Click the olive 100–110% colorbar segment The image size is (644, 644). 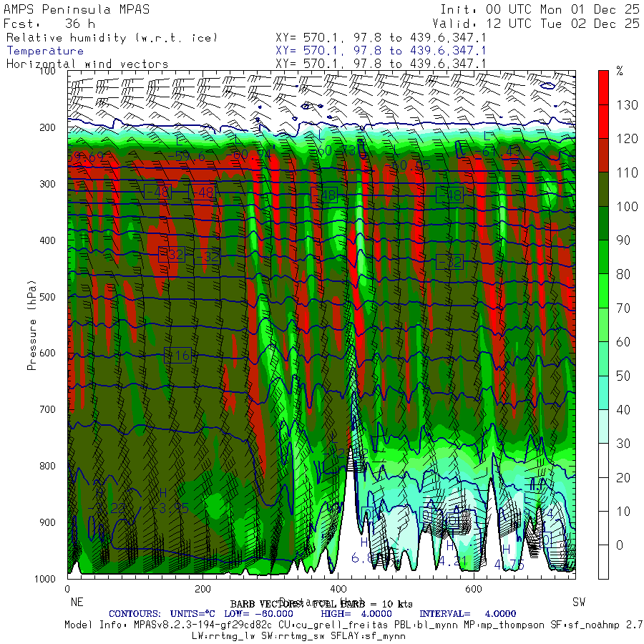tap(603, 189)
